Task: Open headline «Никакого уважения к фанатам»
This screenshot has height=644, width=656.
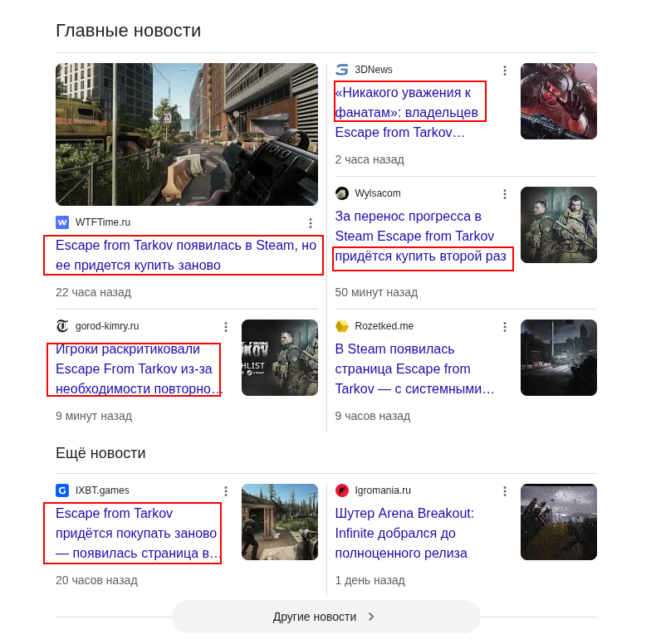Action: click(x=406, y=112)
